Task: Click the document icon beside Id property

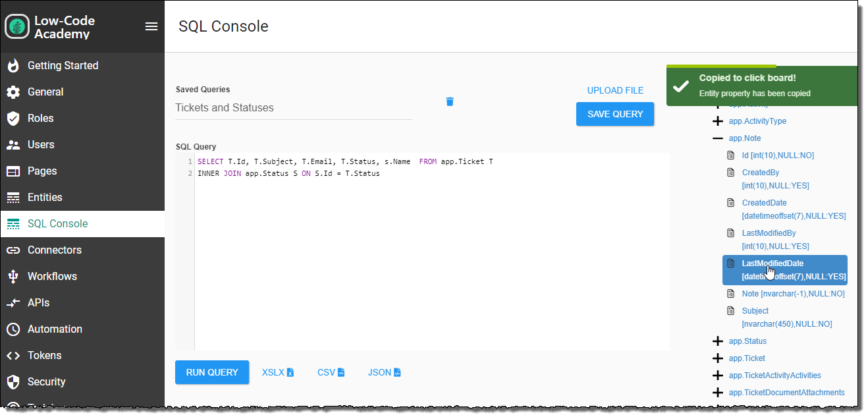Action: [x=730, y=155]
